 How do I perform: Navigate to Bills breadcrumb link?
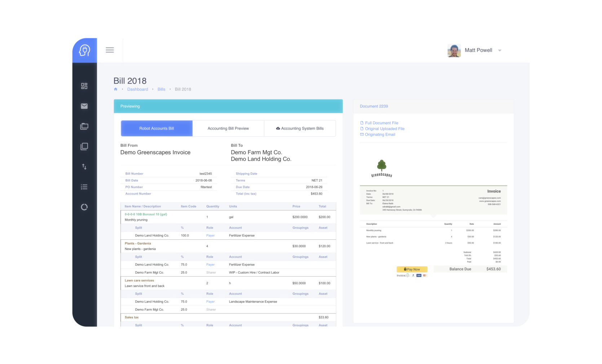161,89
